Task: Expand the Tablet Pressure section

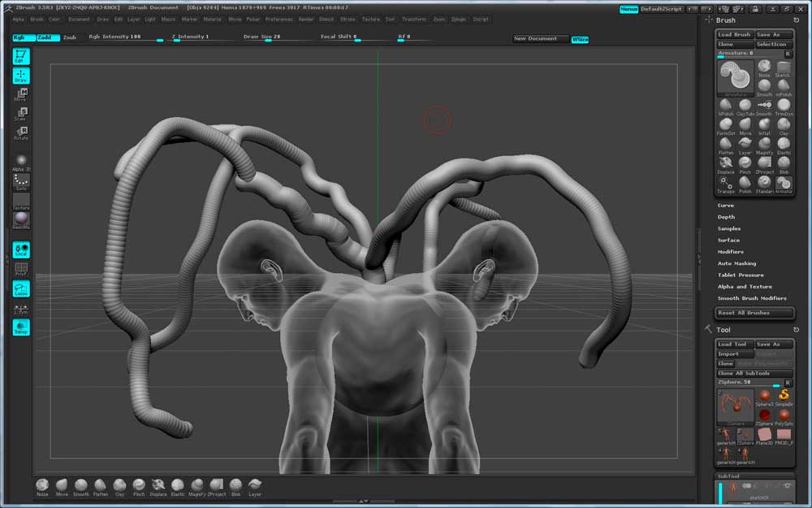Action: point(741,275)
